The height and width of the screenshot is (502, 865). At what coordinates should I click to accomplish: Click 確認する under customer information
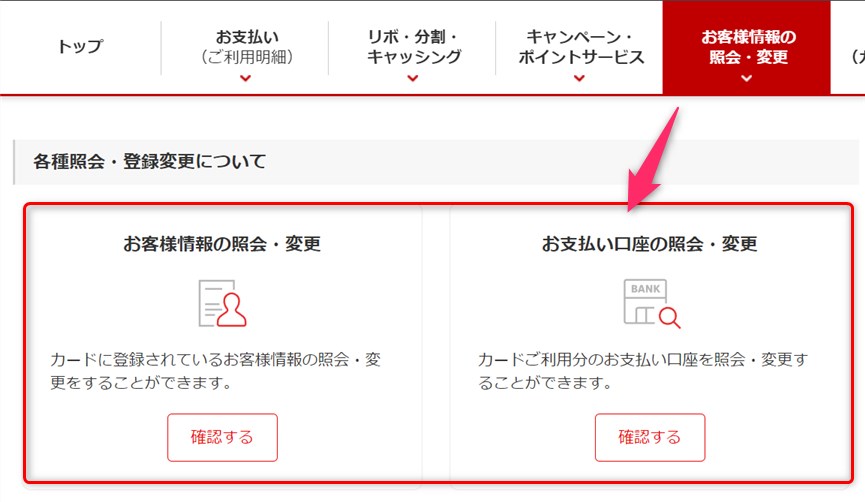[222, 437]
